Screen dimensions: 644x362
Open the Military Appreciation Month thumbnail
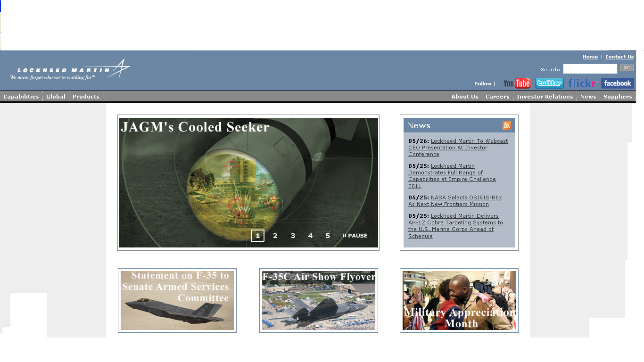tap(459, 300)
